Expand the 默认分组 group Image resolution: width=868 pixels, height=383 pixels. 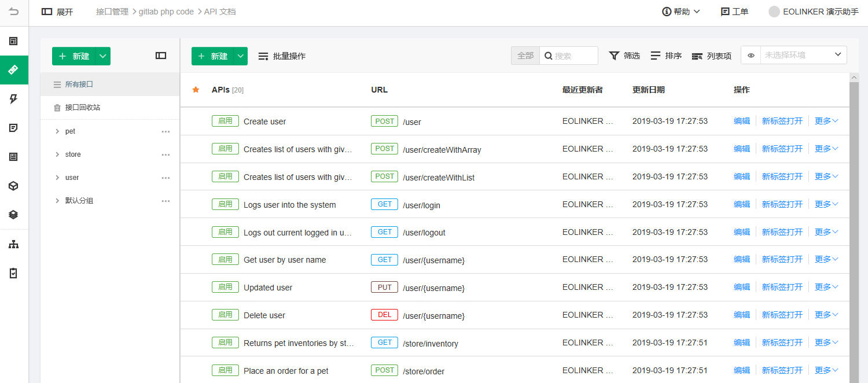pyautogui.click(x=57, y=201)
